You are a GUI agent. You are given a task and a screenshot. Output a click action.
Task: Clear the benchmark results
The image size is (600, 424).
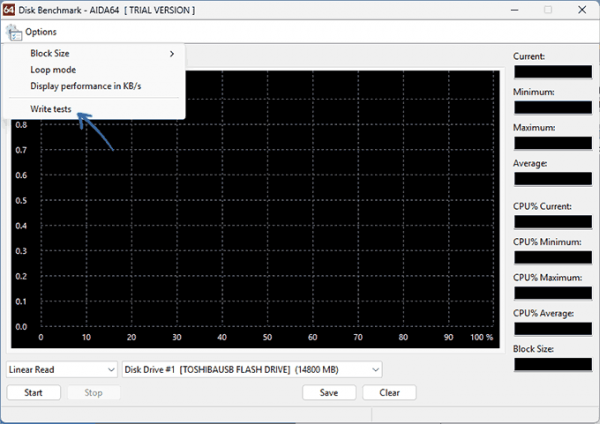point(389,393)
